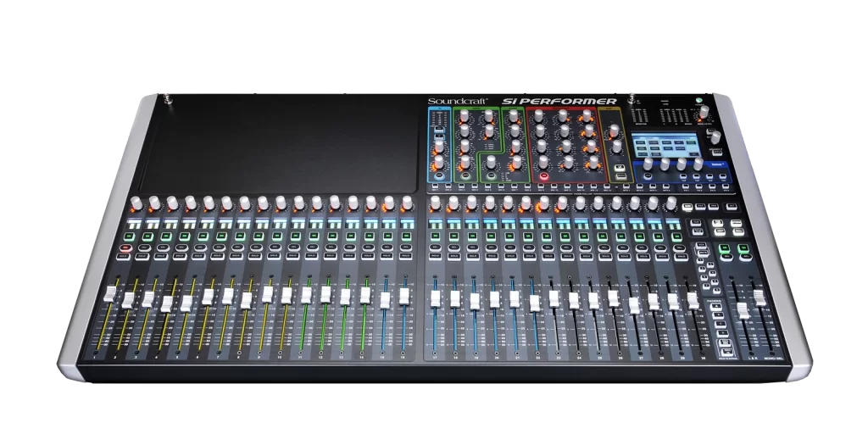
Task: Select the FX 1 button
Action: 687,186
